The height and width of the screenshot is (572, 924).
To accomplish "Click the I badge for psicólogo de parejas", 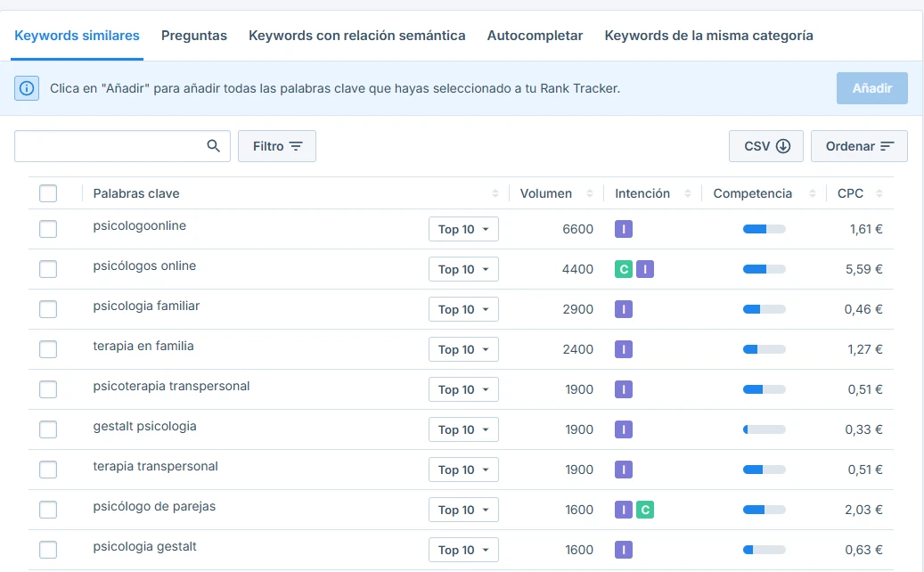I will 624,510.
